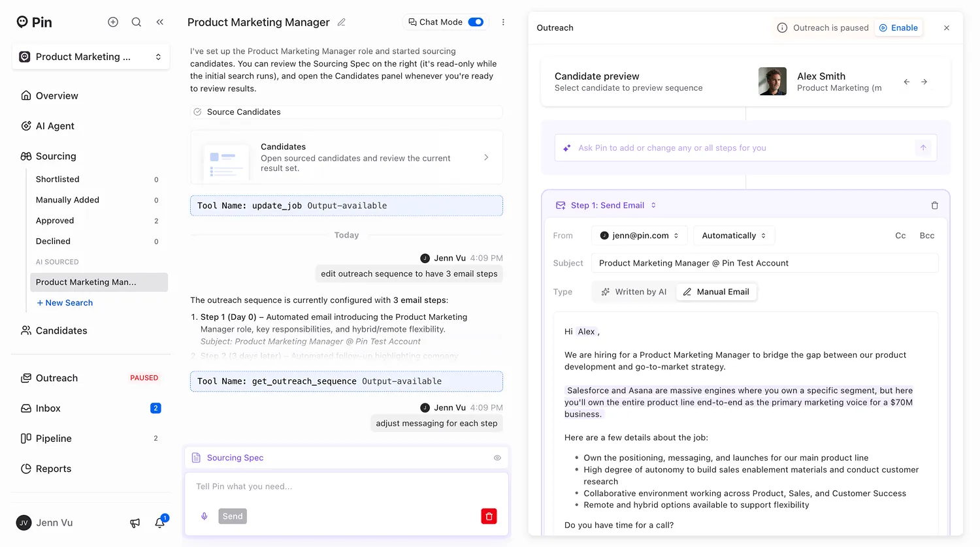Click the red stop button in chat box
This screenshot has width=980, height=547.
pyautogui.click(x=489, y=516)
